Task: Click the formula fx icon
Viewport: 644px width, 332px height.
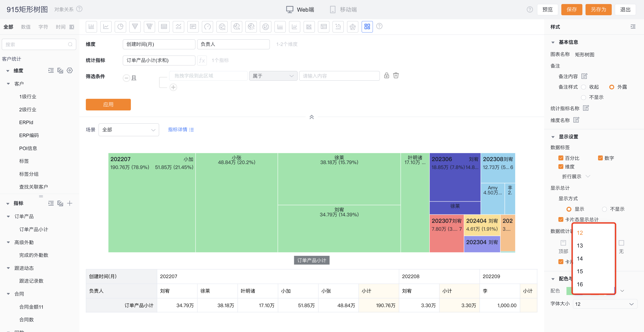Action: [202, 60]
